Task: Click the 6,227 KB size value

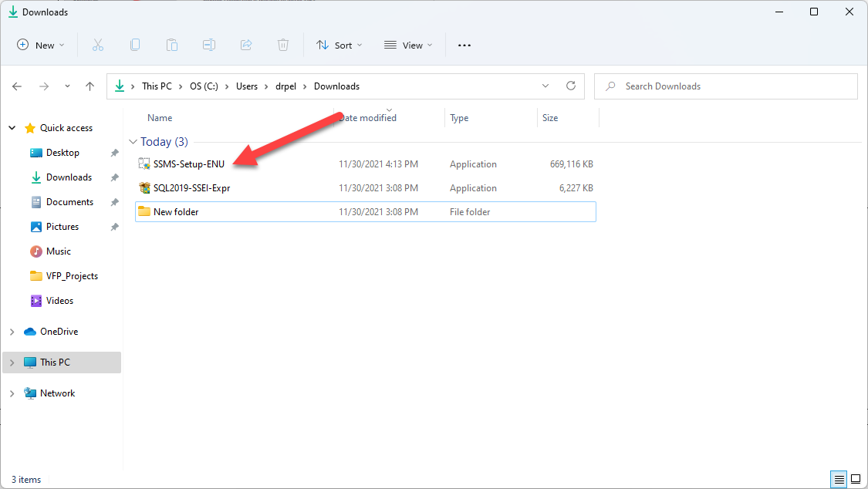Action: click(x=576, y=188)
